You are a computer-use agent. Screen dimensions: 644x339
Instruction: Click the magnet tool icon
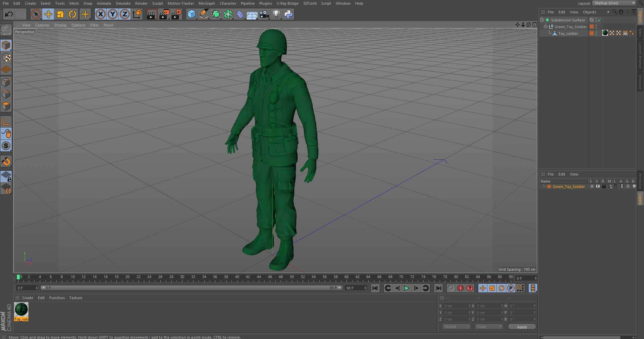coord(6,161)
